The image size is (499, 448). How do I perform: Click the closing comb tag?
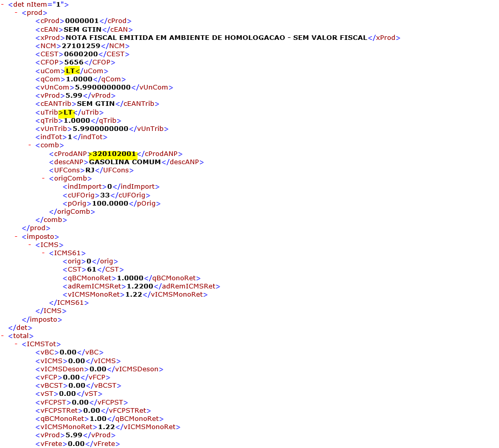(x=51, y=220)
